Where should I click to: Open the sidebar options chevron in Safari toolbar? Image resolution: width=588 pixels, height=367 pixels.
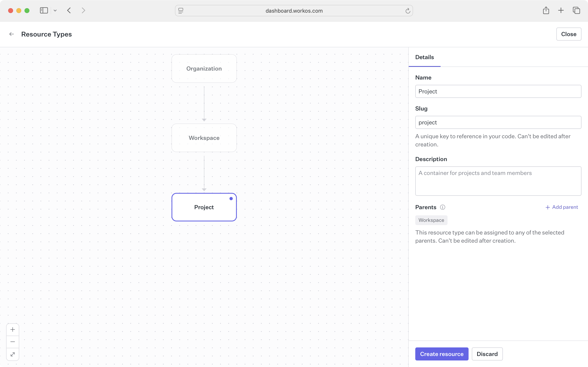pyautogui.click(x=55, y=10)
